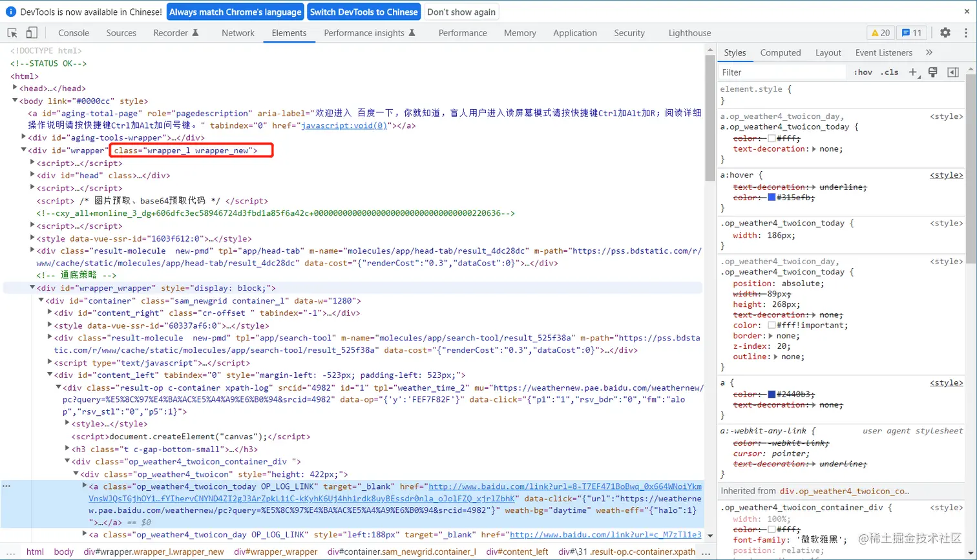Open the Sources tab

(x=121, y=33)
